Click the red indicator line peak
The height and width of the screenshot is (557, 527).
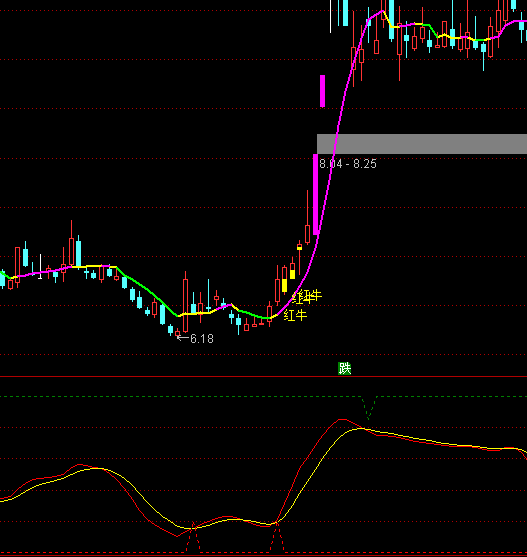coord(342,420)
